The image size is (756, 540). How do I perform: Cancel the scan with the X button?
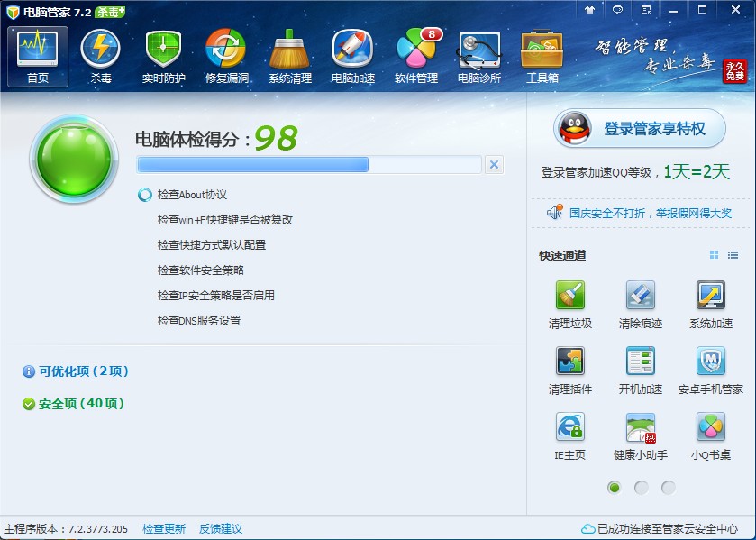click(x=494, y=165)
